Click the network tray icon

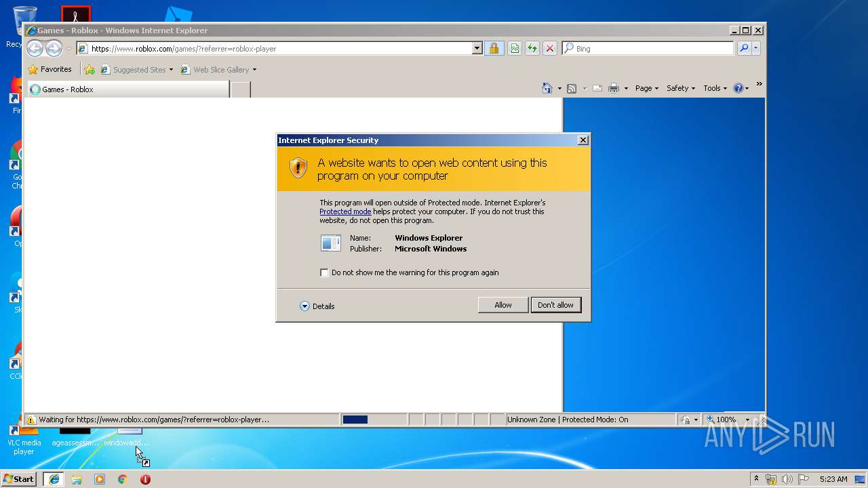click(x=771, y=479)
